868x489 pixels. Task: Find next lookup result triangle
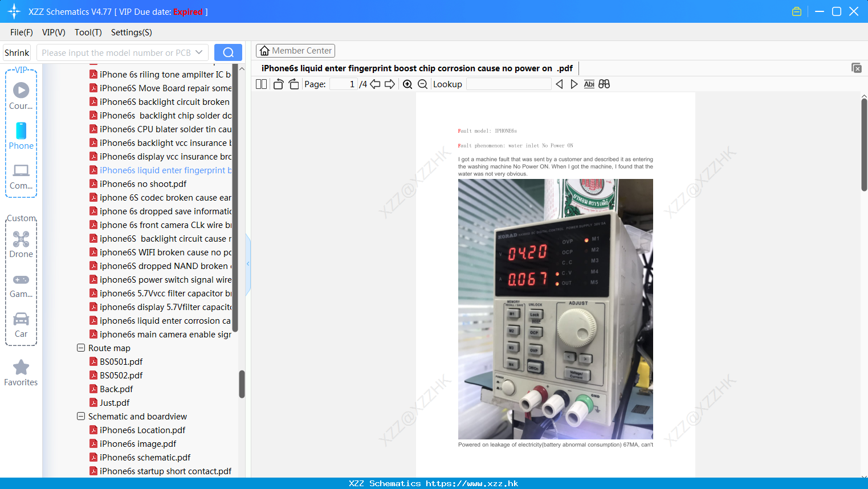(574, 84)
